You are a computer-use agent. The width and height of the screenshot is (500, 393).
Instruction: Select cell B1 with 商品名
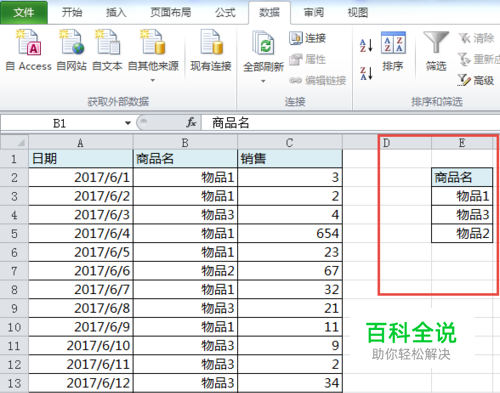click(x=185, y=159)
